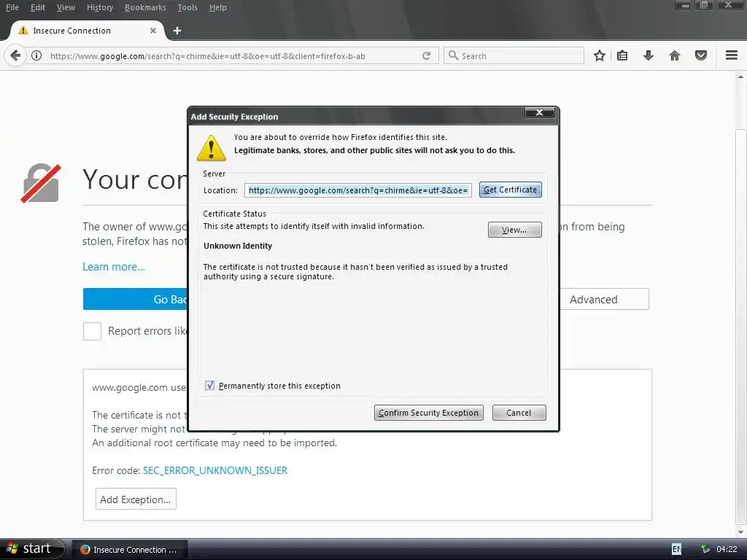Screen dimensions: 747x560
Task: Open a new tab with the plus button
Action: coord(177,31)
